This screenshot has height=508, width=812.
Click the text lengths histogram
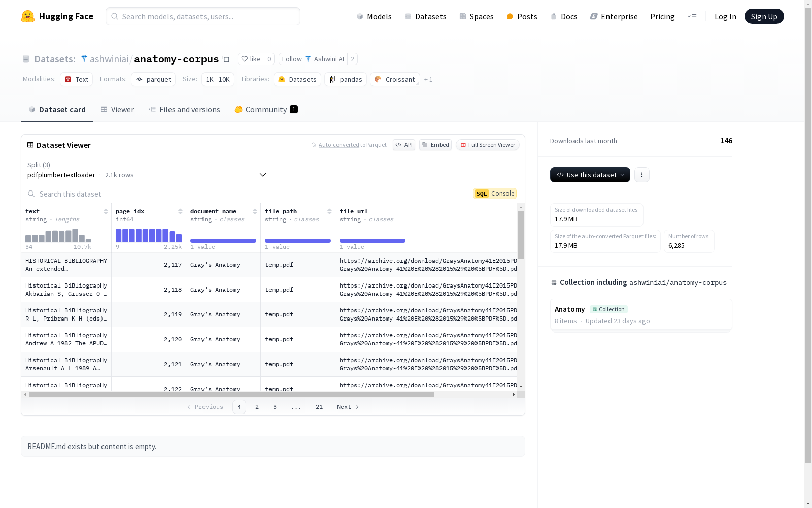pyautogui.click(x=58, y=235)
